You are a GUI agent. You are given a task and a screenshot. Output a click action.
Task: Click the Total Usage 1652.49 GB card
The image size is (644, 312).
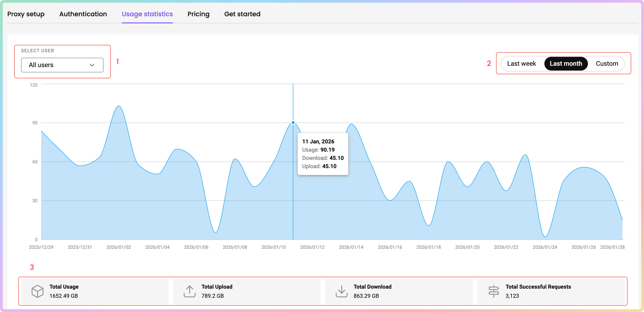point(94,291)
